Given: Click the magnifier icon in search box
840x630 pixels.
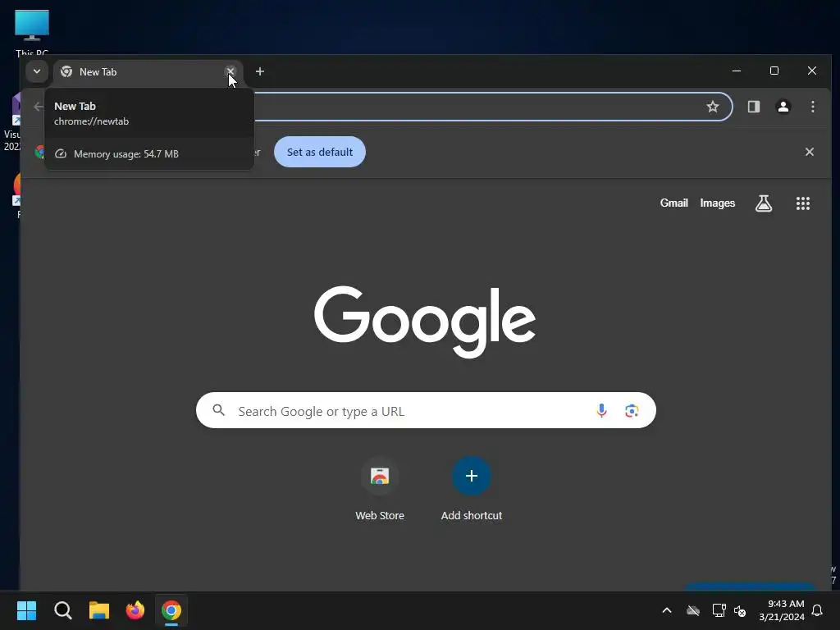Looking at the screenshot, I should (x=218, y=410).
